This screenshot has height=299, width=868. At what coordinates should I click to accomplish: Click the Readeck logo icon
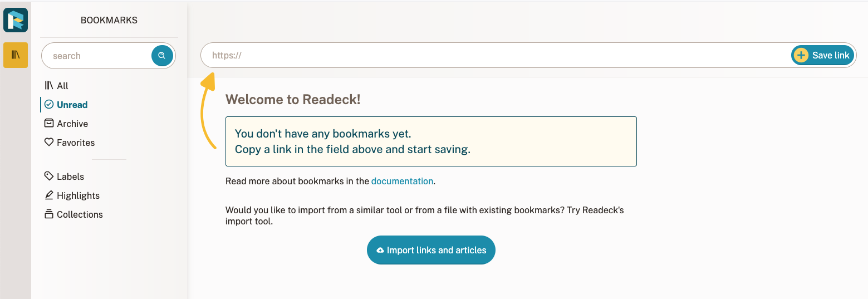tap(16, 20)
